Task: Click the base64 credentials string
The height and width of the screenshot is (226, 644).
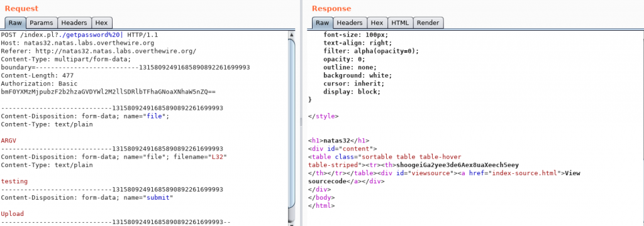Action: 108,92
